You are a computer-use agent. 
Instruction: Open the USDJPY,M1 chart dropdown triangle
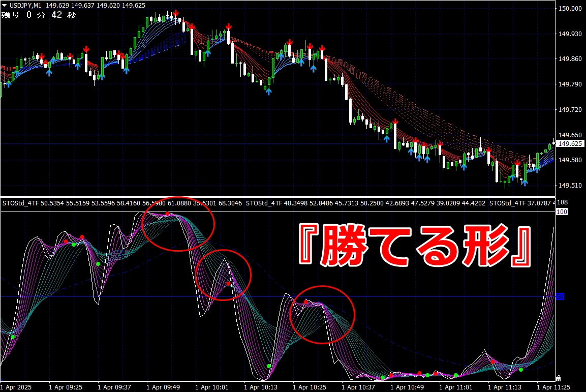(x=5, y=5)
